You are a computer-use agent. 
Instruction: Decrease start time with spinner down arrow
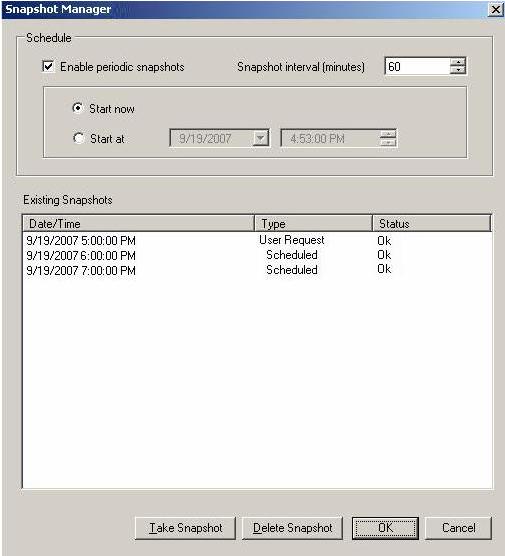pyautogui.click(x=389, y=142)
